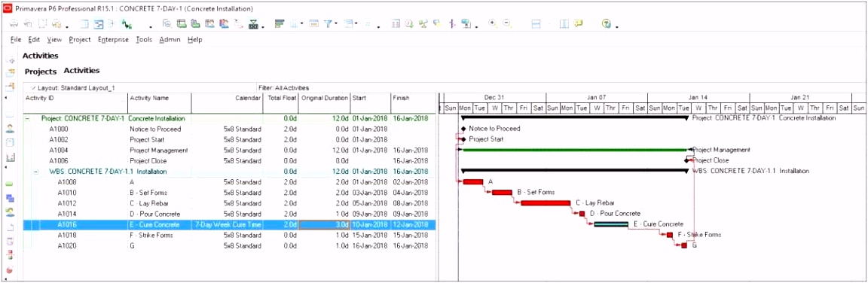Click the green Add bar icon in sidebar
This screenshot has height=283, width=868.
pos(10,183)
